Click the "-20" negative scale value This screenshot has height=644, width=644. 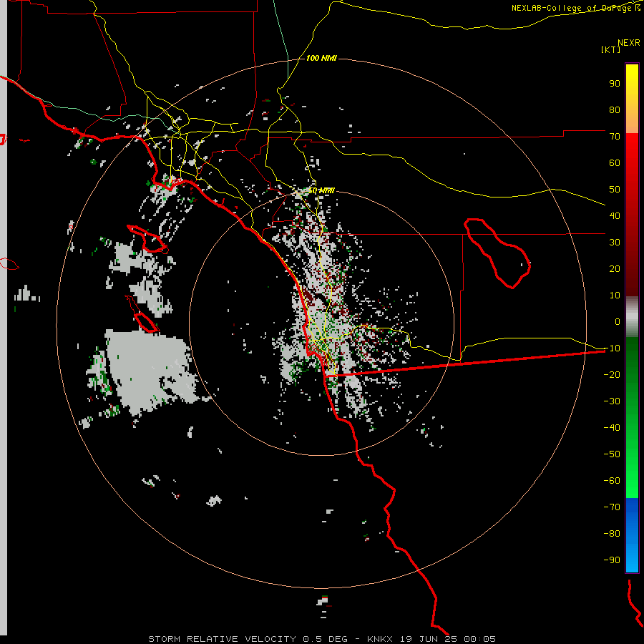click(612, 375)
